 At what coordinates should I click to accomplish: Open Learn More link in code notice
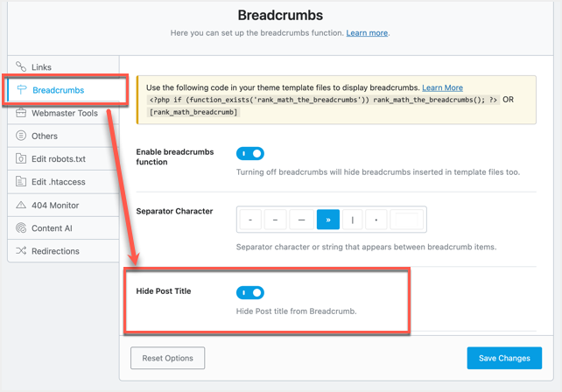coord(442,87)
